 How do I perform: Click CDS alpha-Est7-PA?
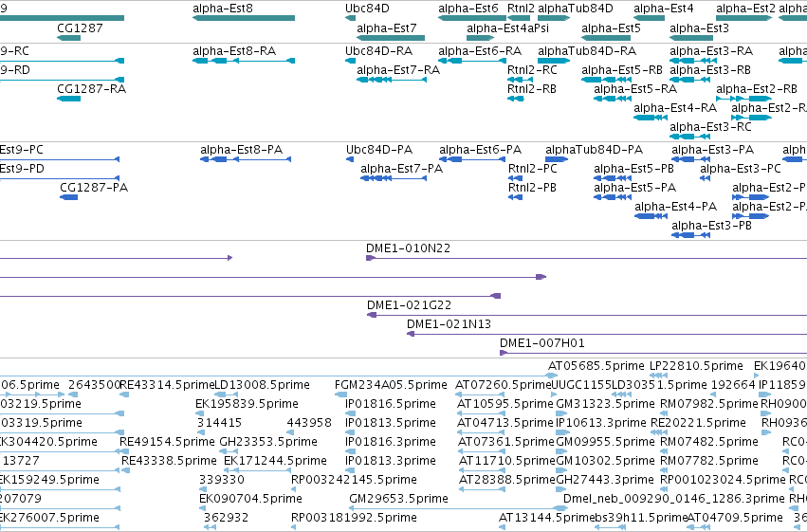(x=394, y=178)
